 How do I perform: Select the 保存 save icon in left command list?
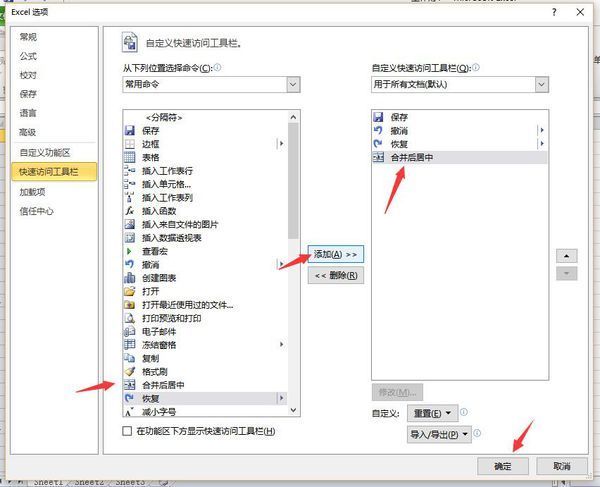click(130, 131)
